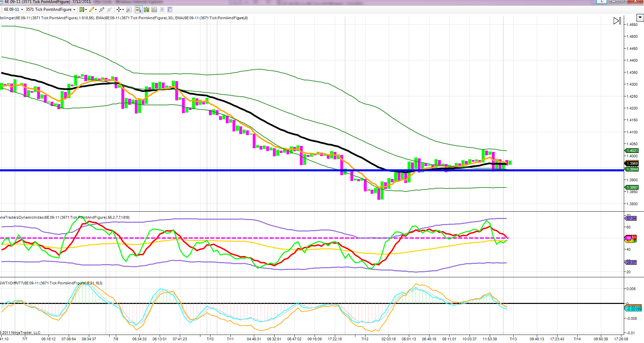Toggle the Chart Trader panel button
This screenshot has height=343, width=644.
pyautogui.click(x=138, y=9)
